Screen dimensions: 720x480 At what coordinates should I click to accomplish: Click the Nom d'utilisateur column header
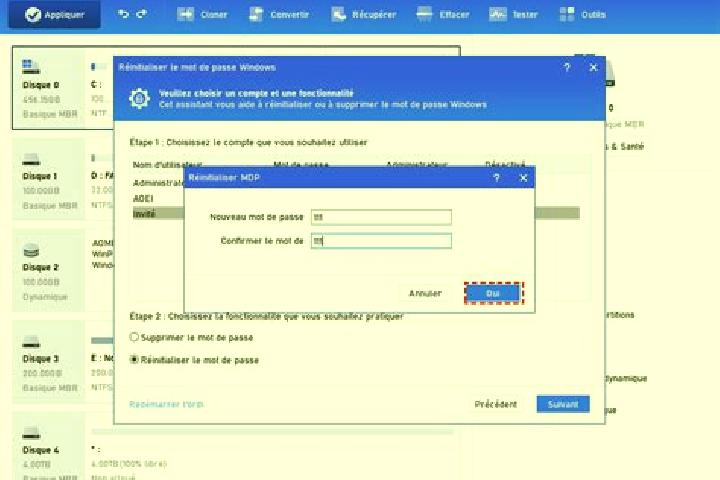pos(167,164)
